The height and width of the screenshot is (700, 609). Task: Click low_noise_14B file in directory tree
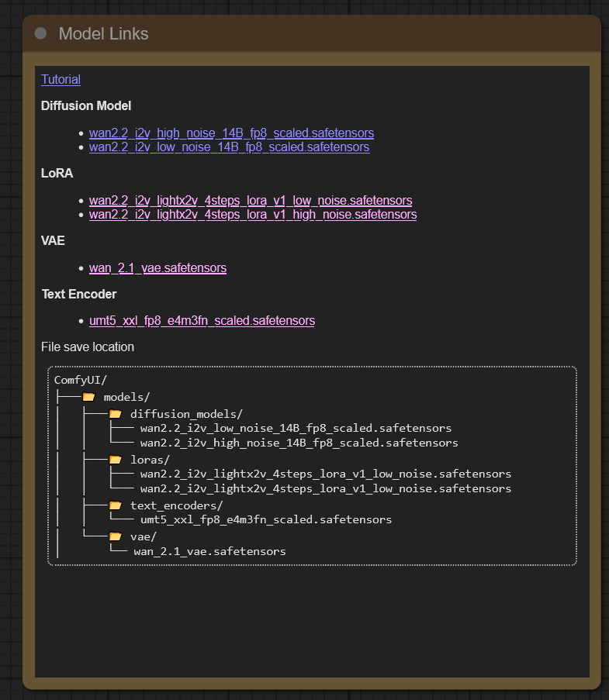coord(296,428)
